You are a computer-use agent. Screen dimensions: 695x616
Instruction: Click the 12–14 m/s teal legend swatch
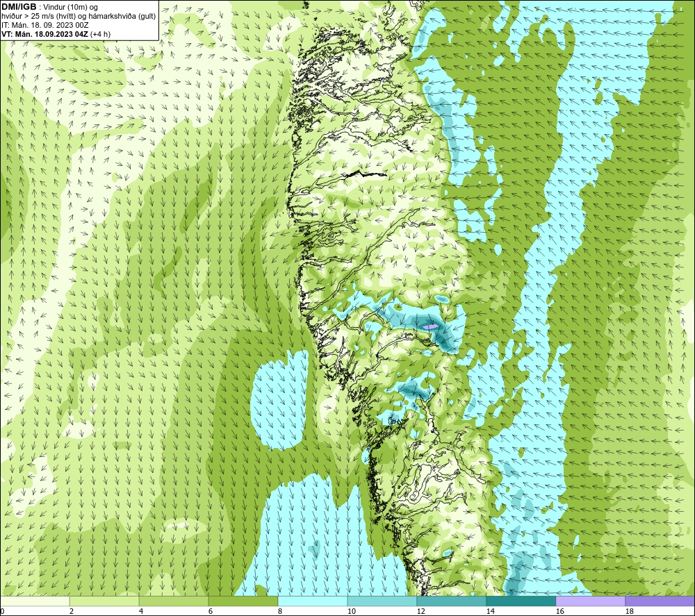(451, 601)
